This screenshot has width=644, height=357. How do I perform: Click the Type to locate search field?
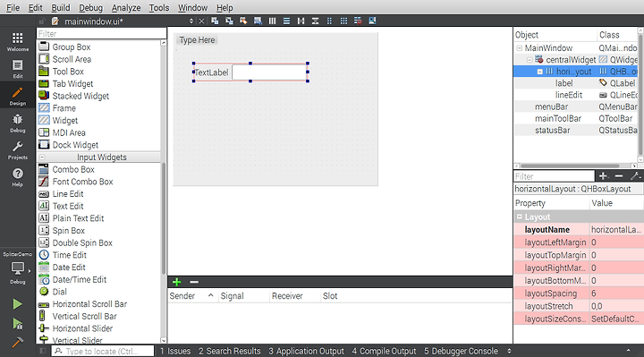103,352
